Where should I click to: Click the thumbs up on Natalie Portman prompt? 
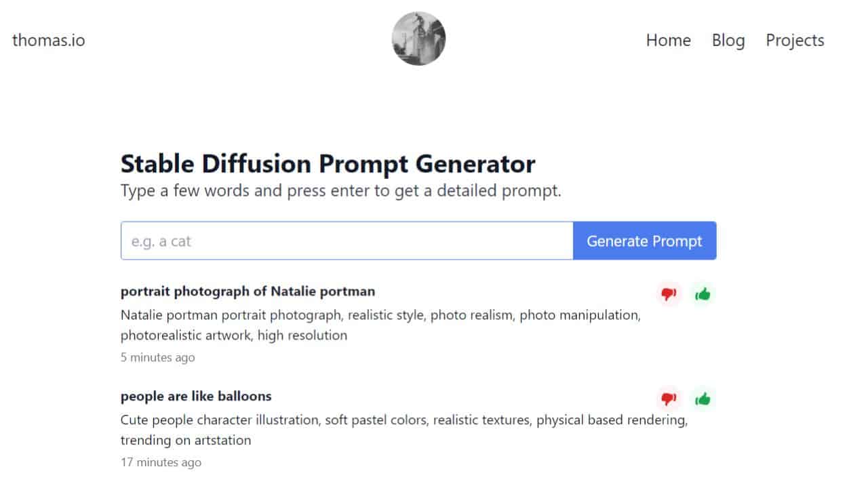703,293
